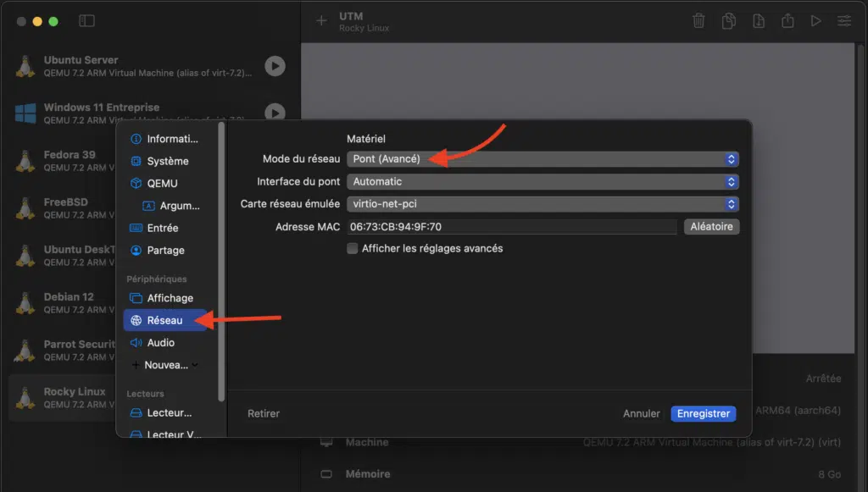Toggle the sidebar icon in UTM window
Image resolution: width=868 pixels, height=492 pixels.
86,21
